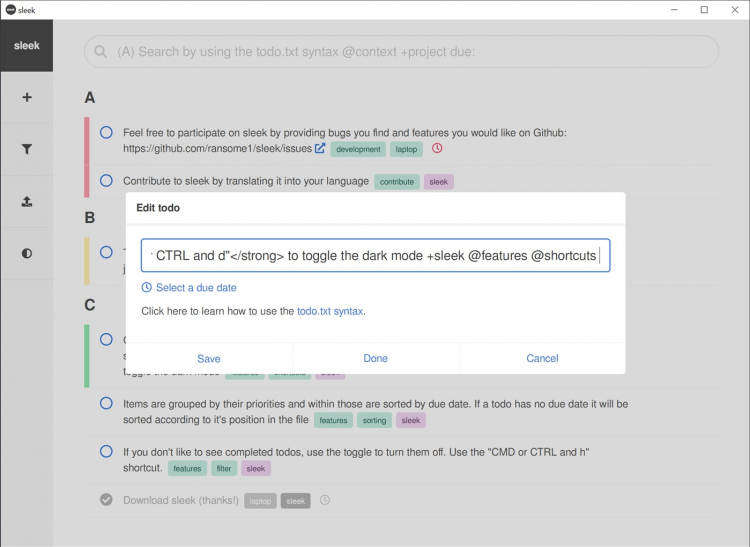Focus the todo.txt search field
Image resolution: width=750 pixels, height=547 pixels.
(400, 52)
